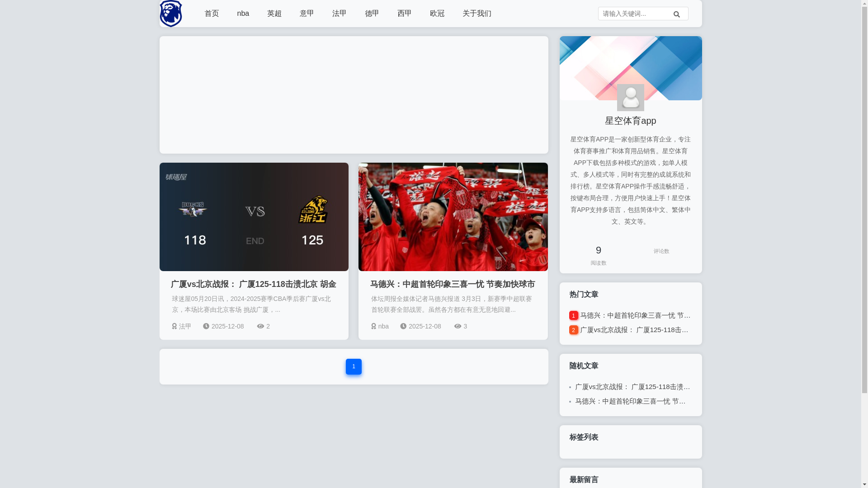
Task: Open article title 广厦vs北京战报
Action: [254, 284]
